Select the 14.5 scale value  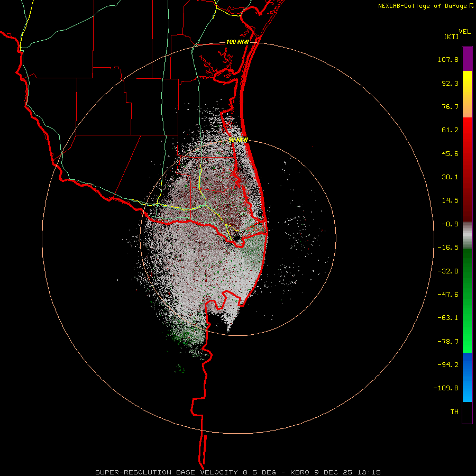coord(450,200)
